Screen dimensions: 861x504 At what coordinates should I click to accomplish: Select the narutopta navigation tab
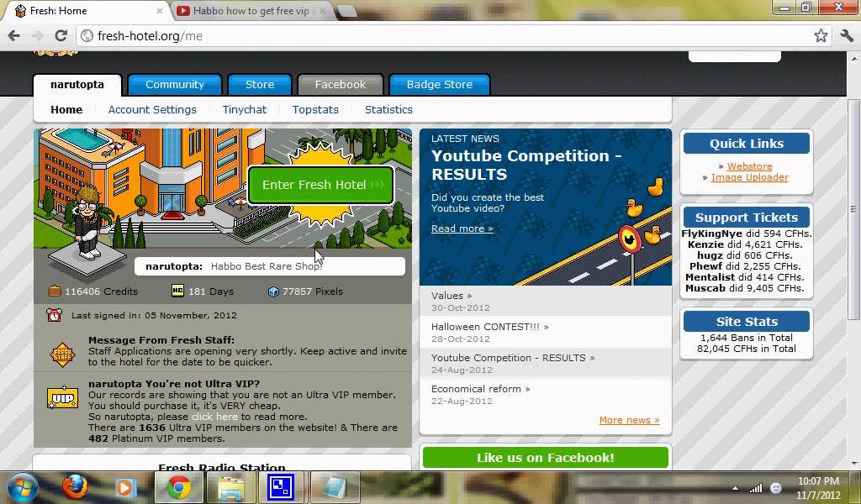click(x=77, y=85)
